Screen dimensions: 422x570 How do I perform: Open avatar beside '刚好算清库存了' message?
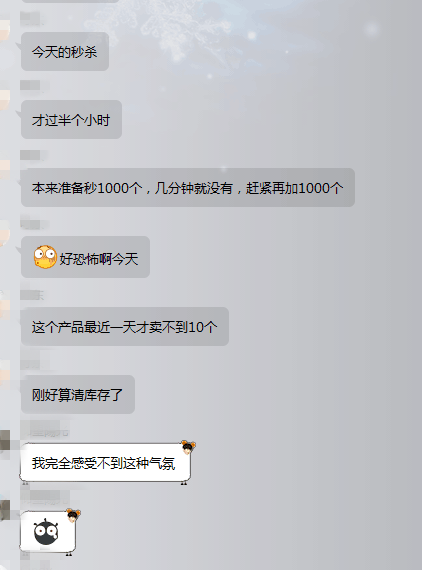[5, 373]
